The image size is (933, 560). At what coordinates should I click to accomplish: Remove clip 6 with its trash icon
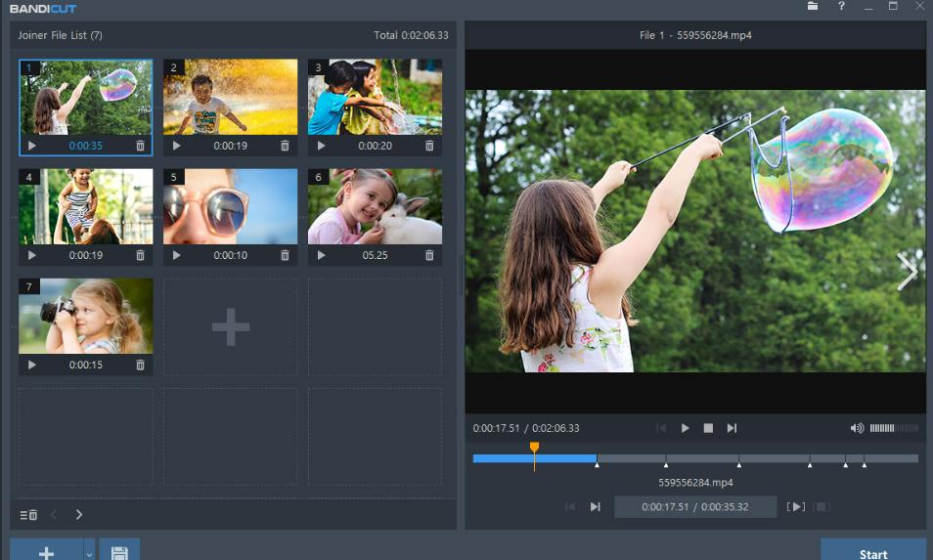tap(429, 255)
